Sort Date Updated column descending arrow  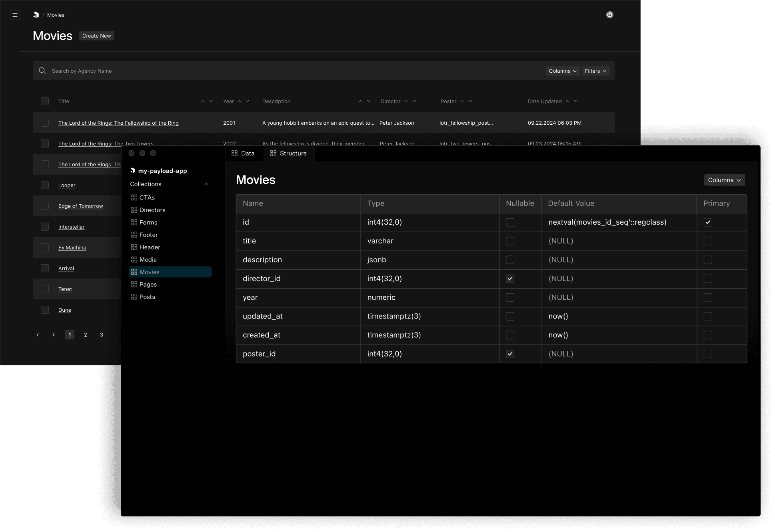575,101
